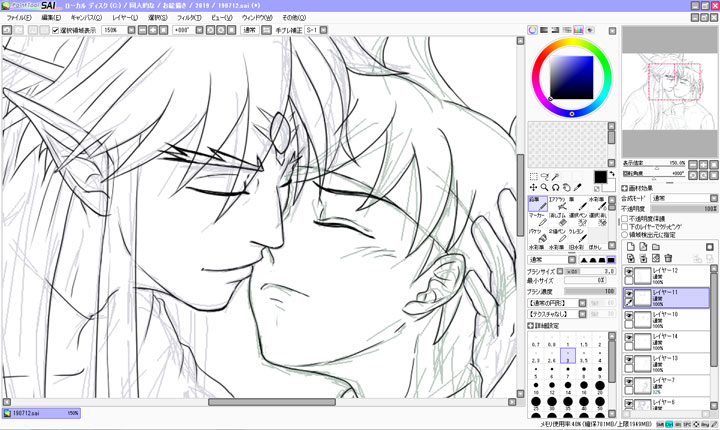The image size is (720, 430).
Task: Swap foreground and background colors arrow
Action: pos(613,174)
